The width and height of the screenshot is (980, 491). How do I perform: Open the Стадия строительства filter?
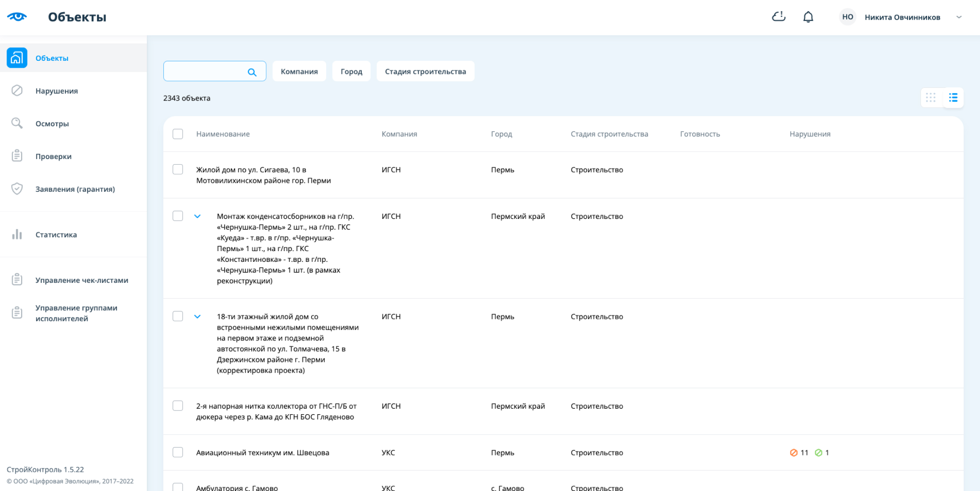click(425, 72)
